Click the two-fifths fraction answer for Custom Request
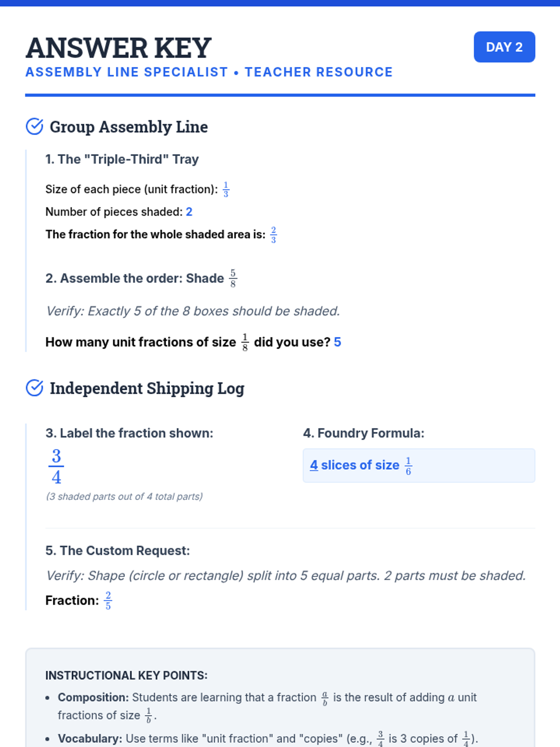The image size is (560, 747). 108,601
